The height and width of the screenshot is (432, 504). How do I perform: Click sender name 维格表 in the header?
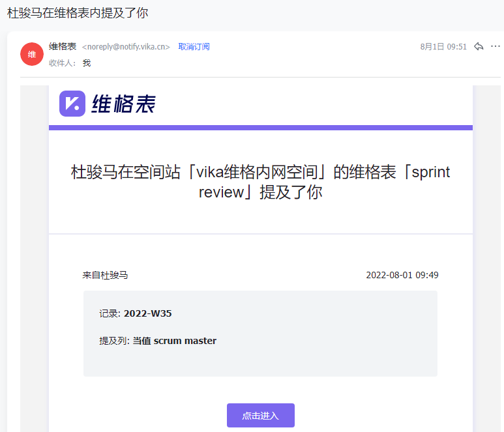coord(63,46)
